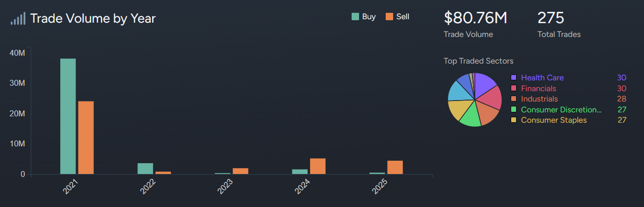Image resolution: width=644 pixels, height=207 pixels.
Task: Click the 275 Total Trades figure
Action: [x=551, y=18]
